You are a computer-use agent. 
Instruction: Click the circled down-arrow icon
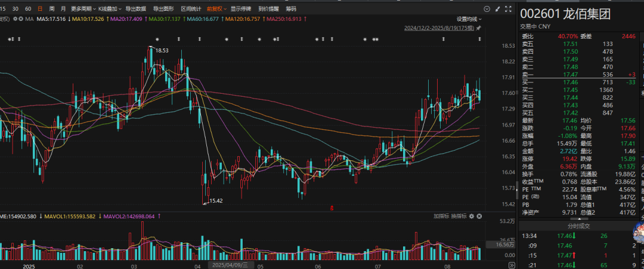487,8
